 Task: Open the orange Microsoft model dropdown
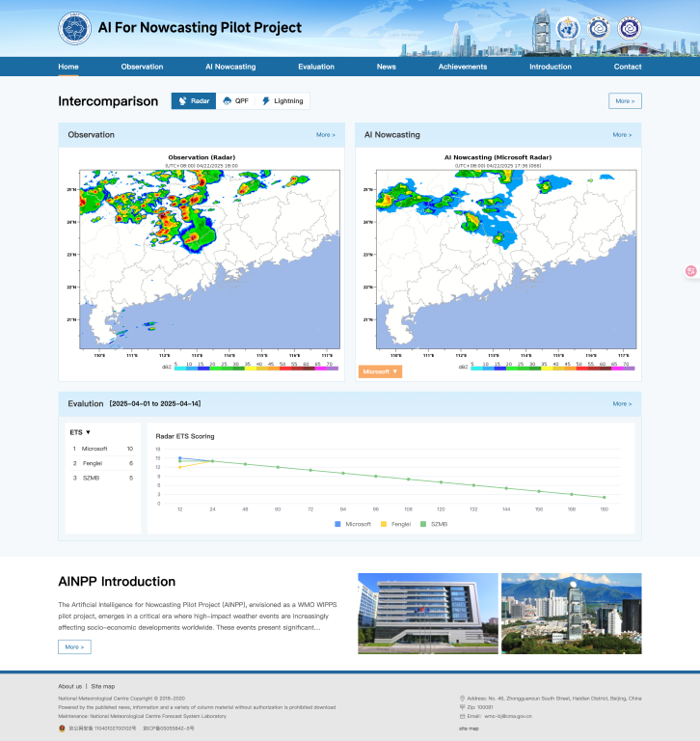point(380,371)
